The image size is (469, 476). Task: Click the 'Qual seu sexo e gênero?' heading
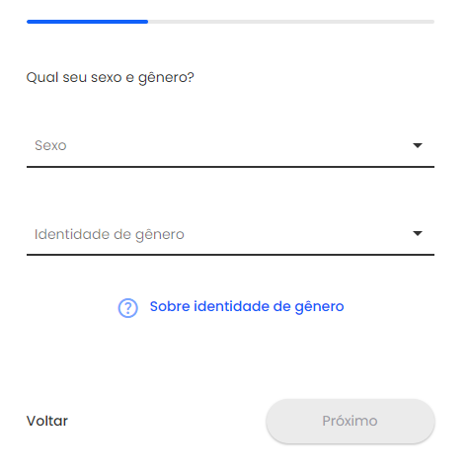pyautogui.click(x=111, y=78)
